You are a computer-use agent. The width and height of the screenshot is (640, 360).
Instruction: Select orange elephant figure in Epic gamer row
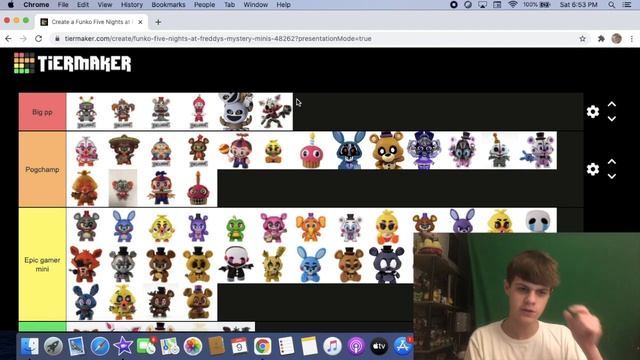[x=311, y=227]
